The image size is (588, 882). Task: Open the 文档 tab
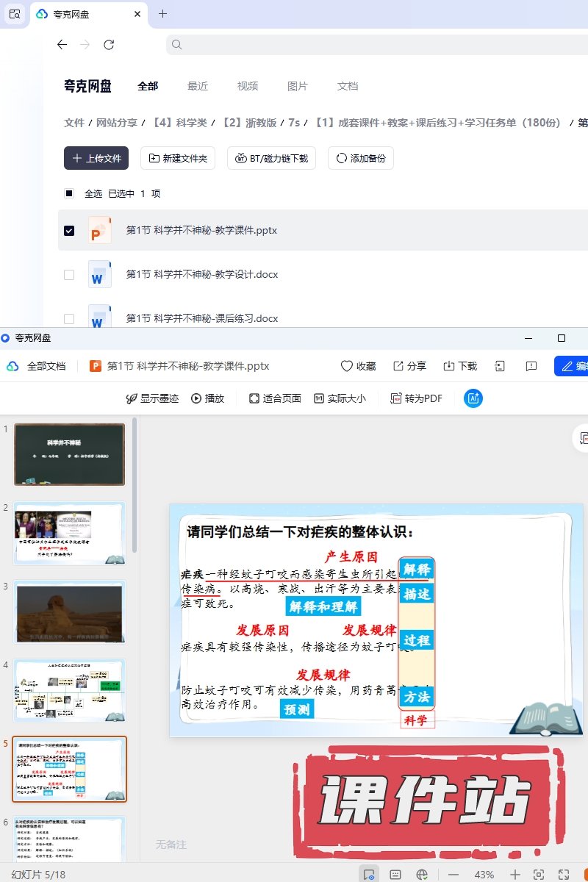348,86
